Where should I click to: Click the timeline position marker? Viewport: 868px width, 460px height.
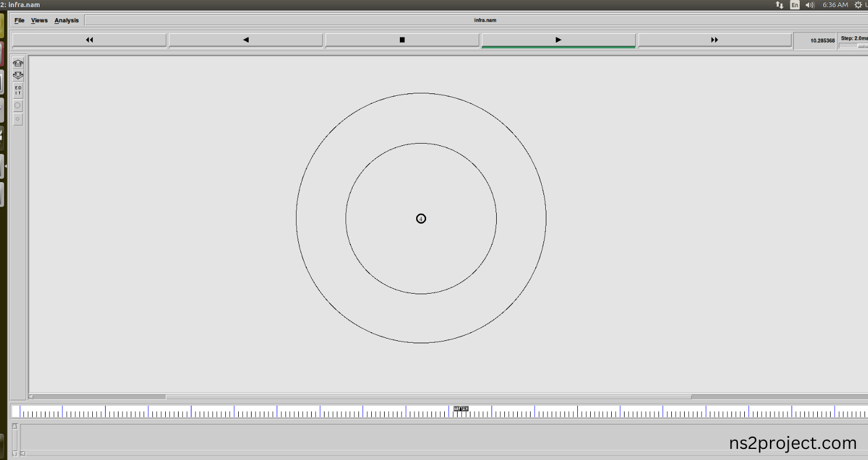(461, 409)
